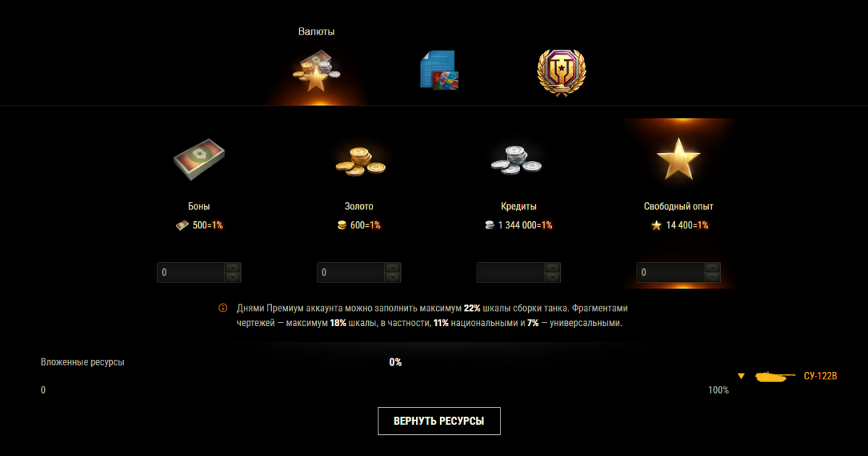
Task: Choose the Золото gold coins icon
Action: [x=359, y=158]
